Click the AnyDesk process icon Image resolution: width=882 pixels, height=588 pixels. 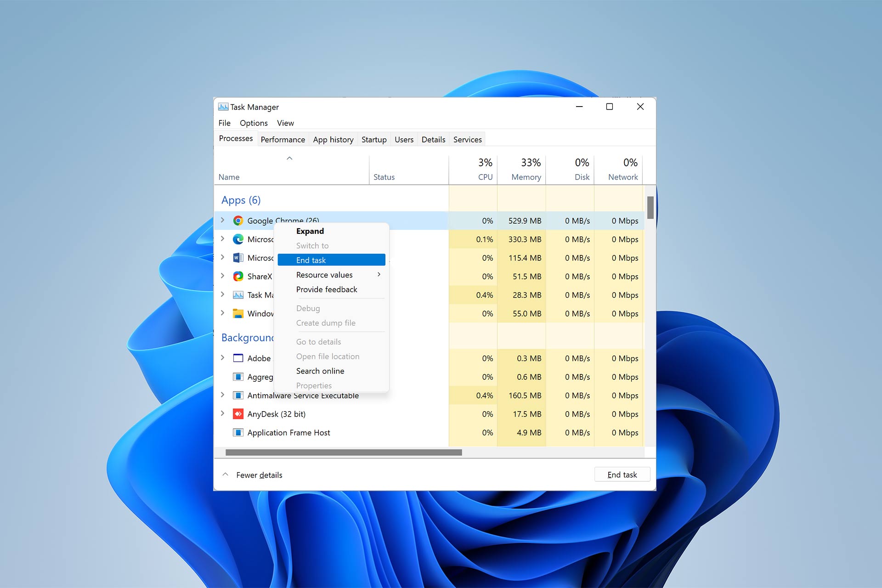[x=238, y=414]
